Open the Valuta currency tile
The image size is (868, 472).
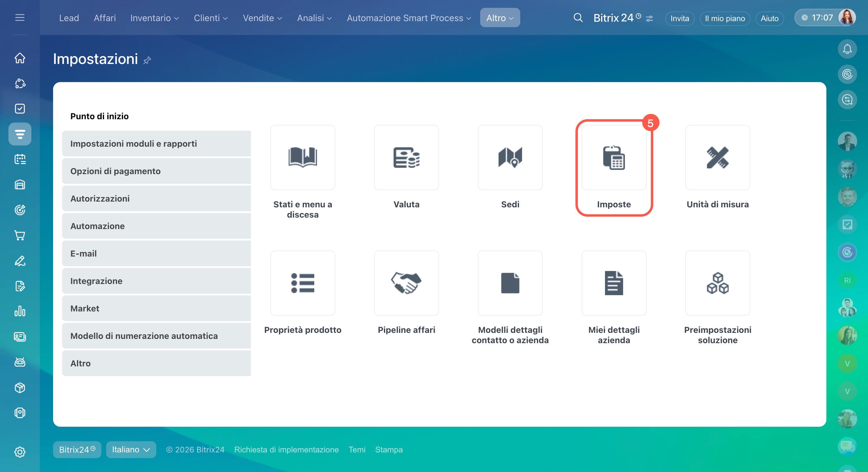[406, 158]
